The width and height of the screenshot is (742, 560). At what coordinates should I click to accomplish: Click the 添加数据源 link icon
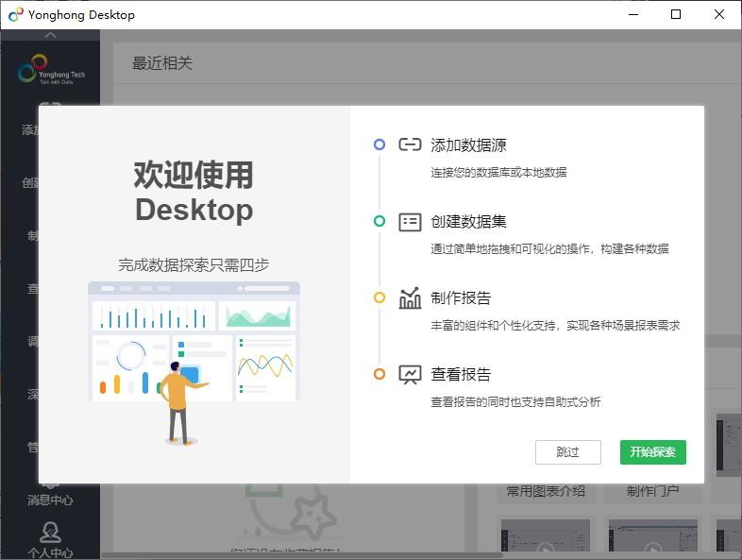(x=410, y=144)
